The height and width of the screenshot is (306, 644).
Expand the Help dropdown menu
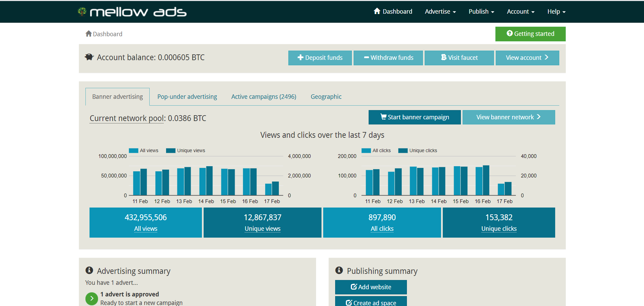556,11
